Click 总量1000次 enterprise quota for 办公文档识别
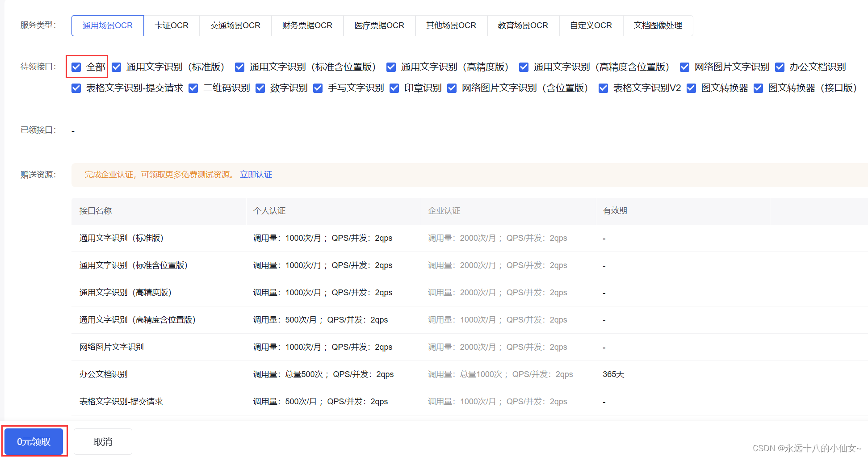This screenshot has height=457, width=868. pos(481,374)
